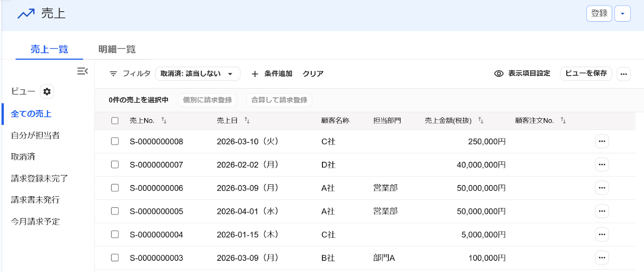
Task: Select the 今月請求予定 view
Action: (x=35, y=222)
